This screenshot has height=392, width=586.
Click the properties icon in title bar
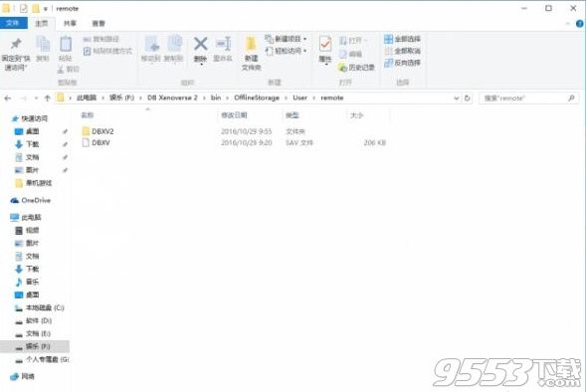pyautogui.click(x=23, y=8)
